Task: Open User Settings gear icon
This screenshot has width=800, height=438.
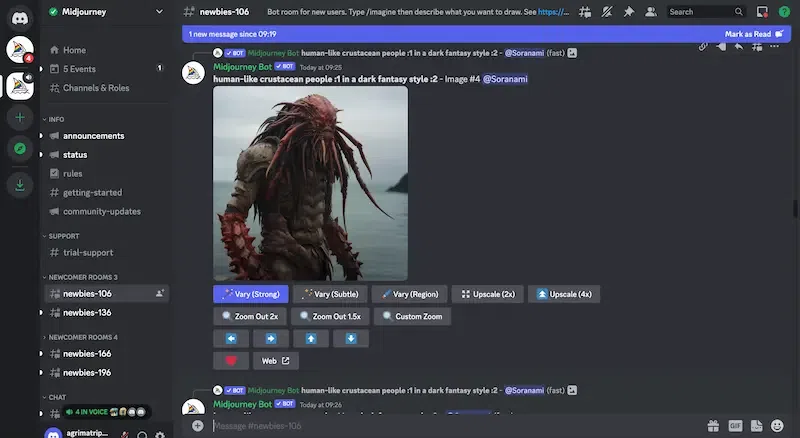Action: tap(160, 435)
